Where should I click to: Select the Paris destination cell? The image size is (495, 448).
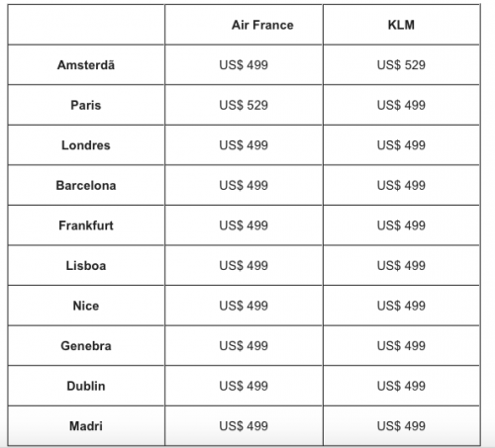click(x=86, y=105)
